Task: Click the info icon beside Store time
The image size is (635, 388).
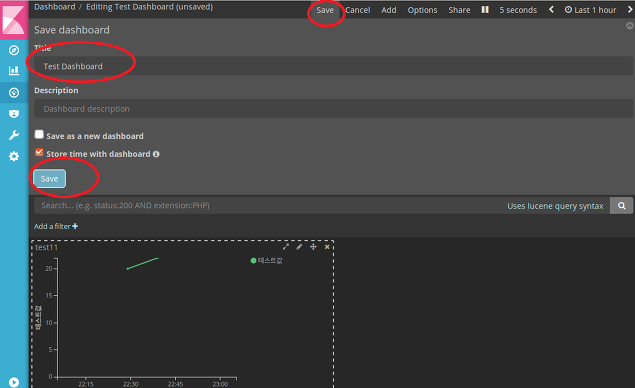Action: click(x=156, y=154)
